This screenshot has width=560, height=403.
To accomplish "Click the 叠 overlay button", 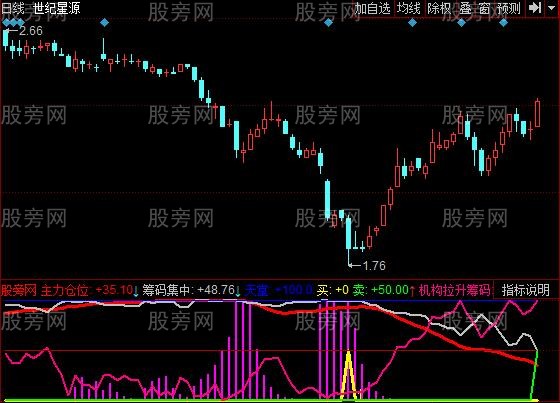I will [465, 8].
